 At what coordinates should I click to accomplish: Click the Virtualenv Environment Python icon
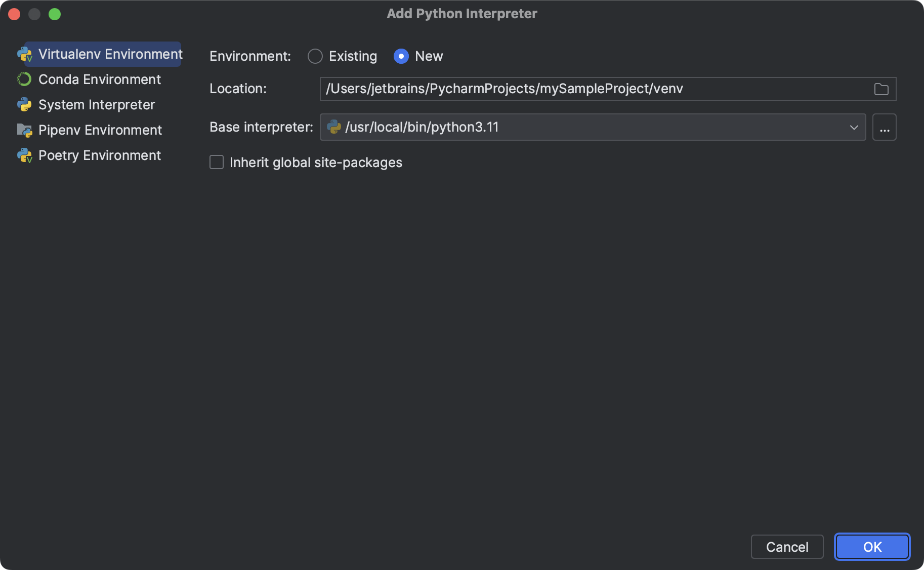pyautogui.click(x=25, y=54)
